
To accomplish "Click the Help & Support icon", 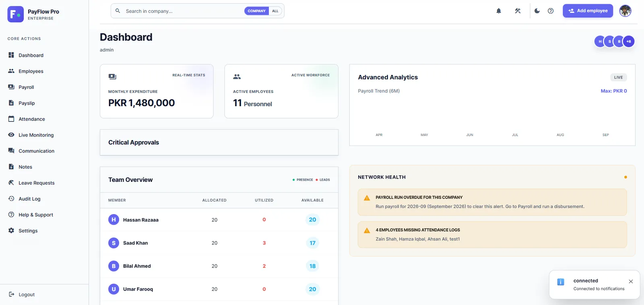I will [x=11, y=214].
